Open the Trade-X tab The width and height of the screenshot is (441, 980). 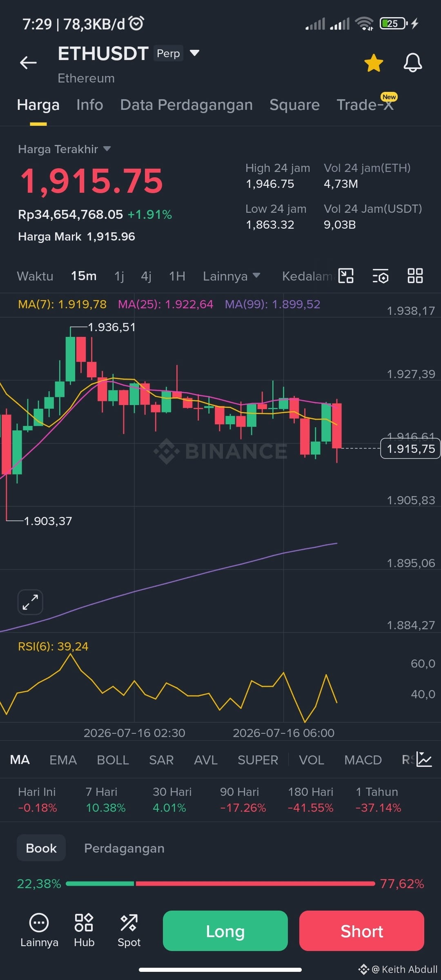tap(365, 105)
